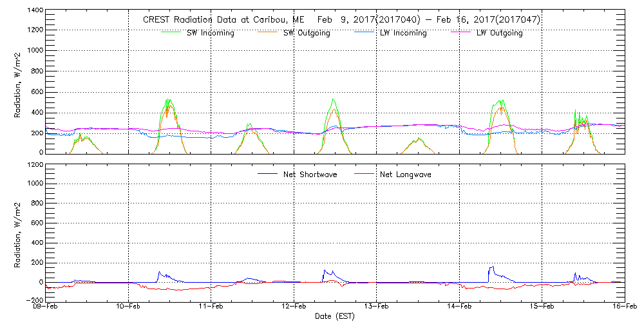Click the "Date (EST)" x-axis label
The height and width of the screenshot is (322, 644).
(x=336, y=316)
